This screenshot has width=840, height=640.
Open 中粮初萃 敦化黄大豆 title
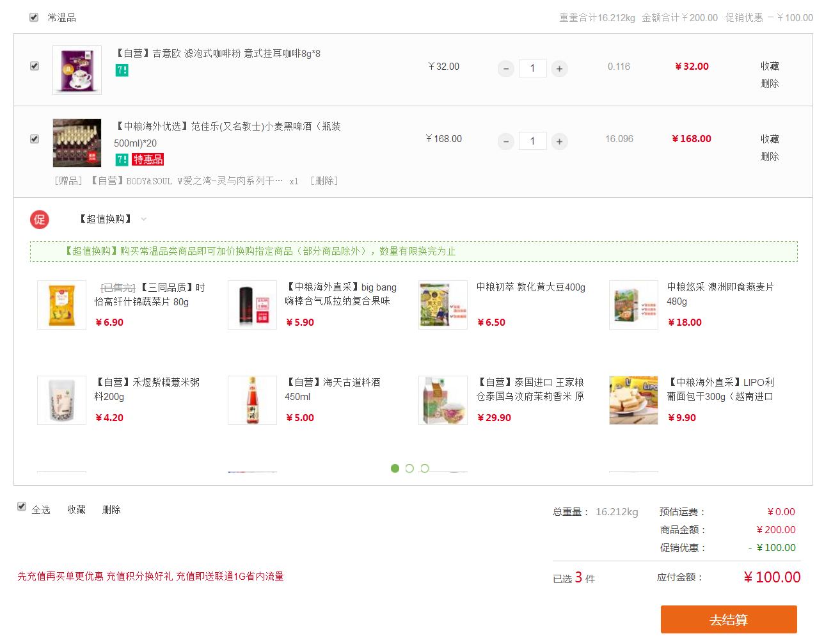click(531, 287)
